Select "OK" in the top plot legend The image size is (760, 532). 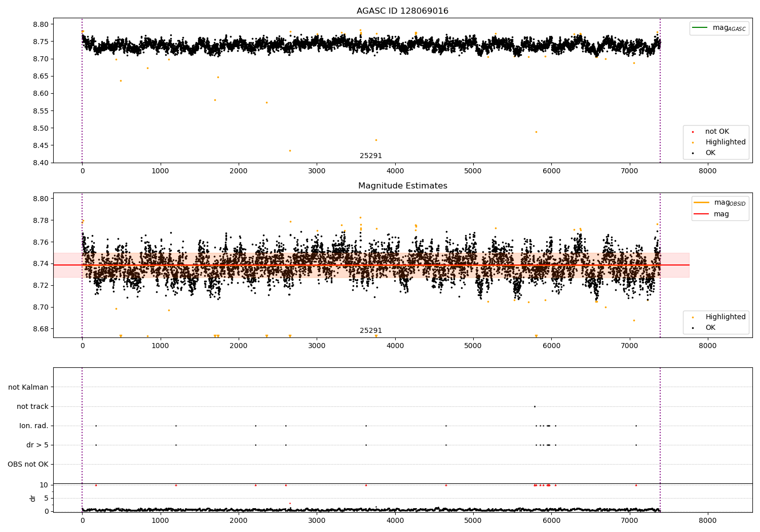coord(710,153)
